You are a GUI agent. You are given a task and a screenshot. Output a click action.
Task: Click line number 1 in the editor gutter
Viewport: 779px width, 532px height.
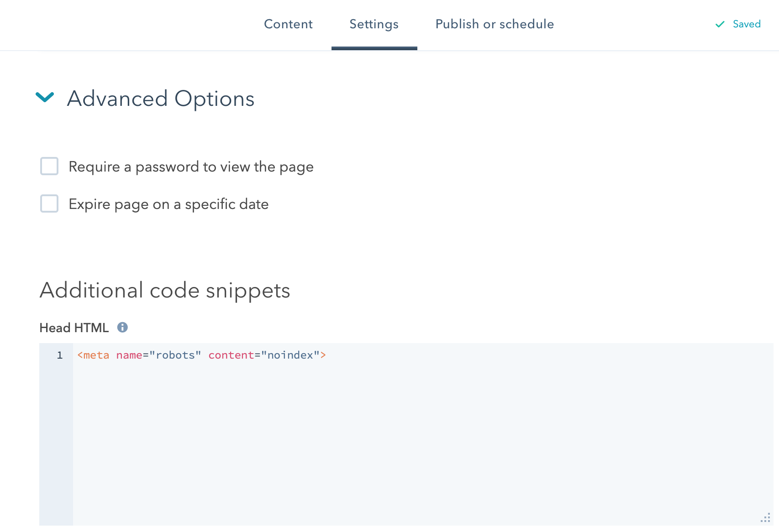point(60,355)
